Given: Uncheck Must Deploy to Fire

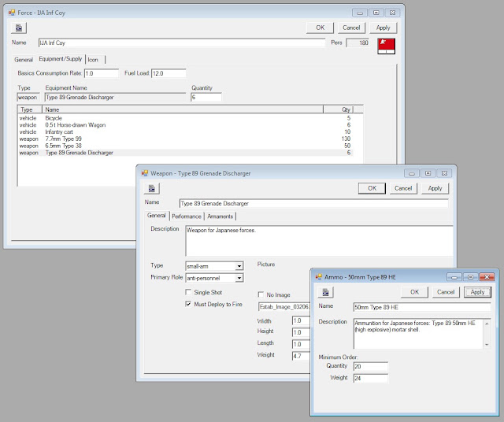Looking at the screenshot, I should click(x=188, y=304).
